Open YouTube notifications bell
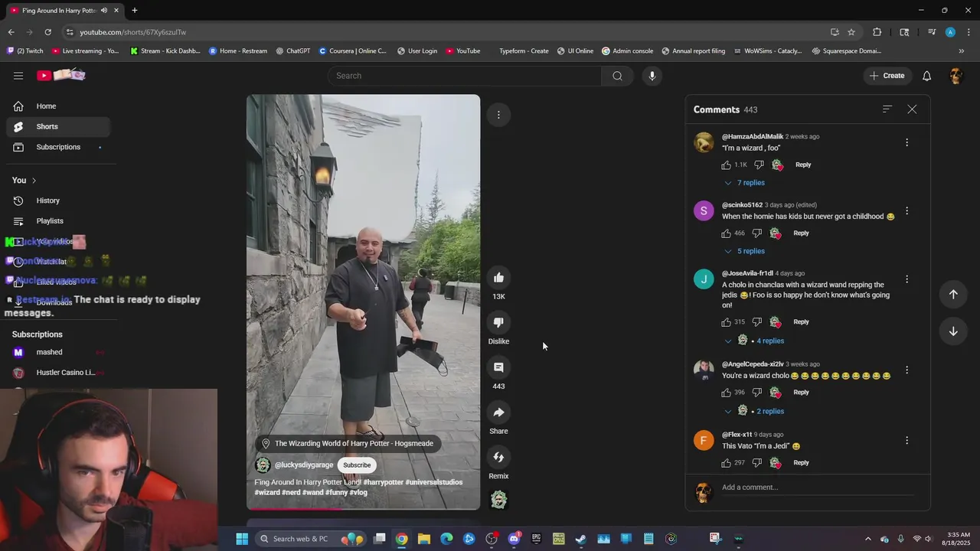The width and height of the screenshot is (980, 551). coord(926,76)
